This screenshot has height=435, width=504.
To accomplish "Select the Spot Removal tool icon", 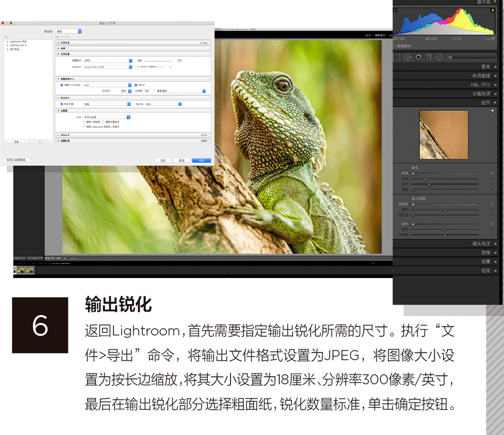I will (x=408, y=57).
